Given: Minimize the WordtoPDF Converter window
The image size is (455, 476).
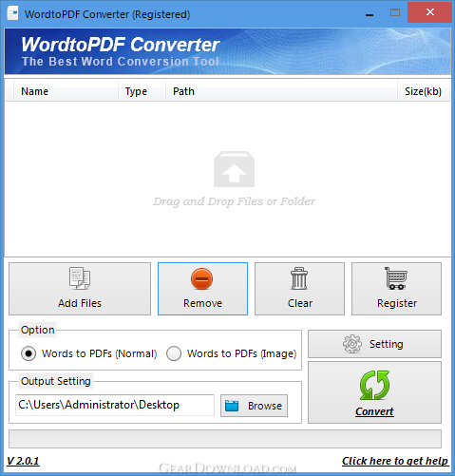Looking at the screenshot, I should (370, 14).
